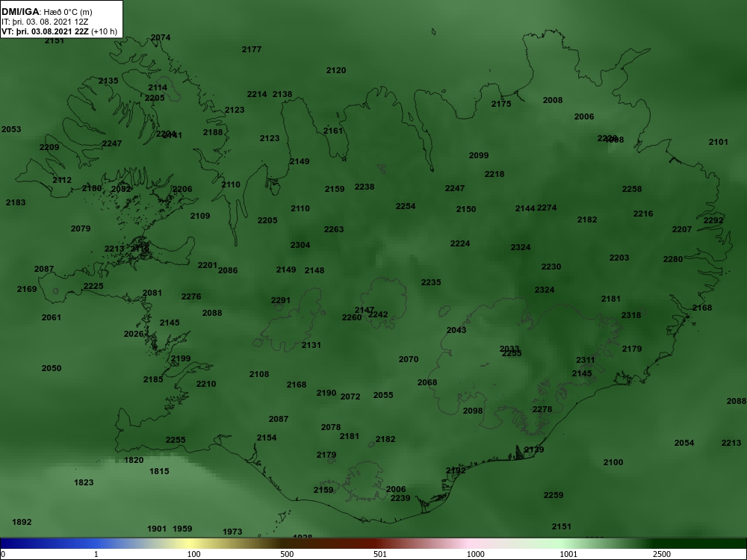This screenshot has height=560, width=747.
Task: Click the map value 2304
Action: click(x=300, y=245)
